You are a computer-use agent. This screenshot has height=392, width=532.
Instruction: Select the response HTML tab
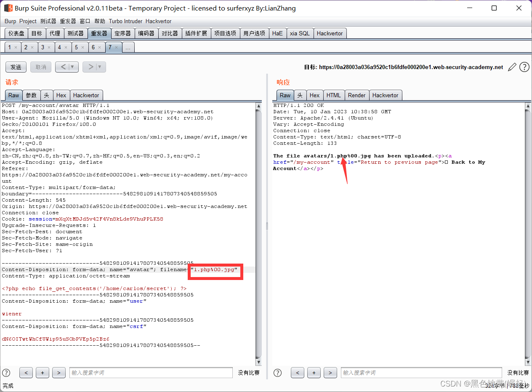point(334,95)
